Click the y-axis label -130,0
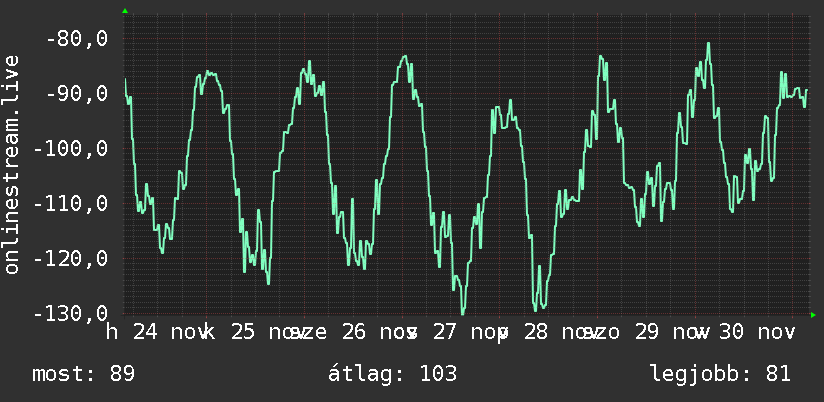Image resolution: width=824 pixels, height=402 pixels. (x=70, y=314)
